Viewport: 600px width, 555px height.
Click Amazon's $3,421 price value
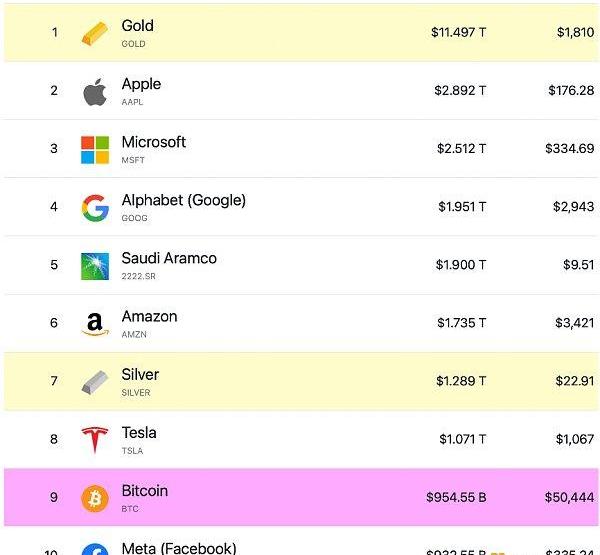tap(575, 323)
